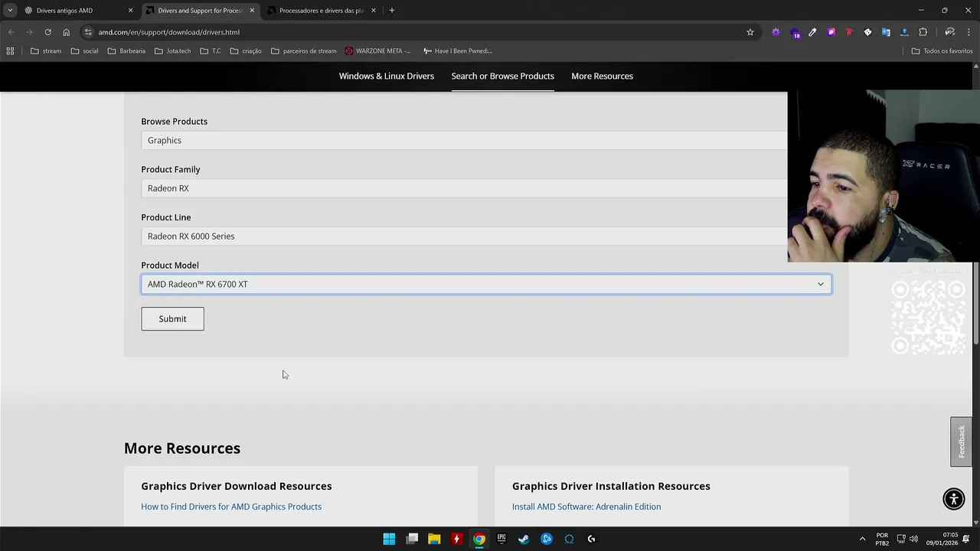Open the pink P extension icon
This screenshot has height=551, width=980.
831,32
